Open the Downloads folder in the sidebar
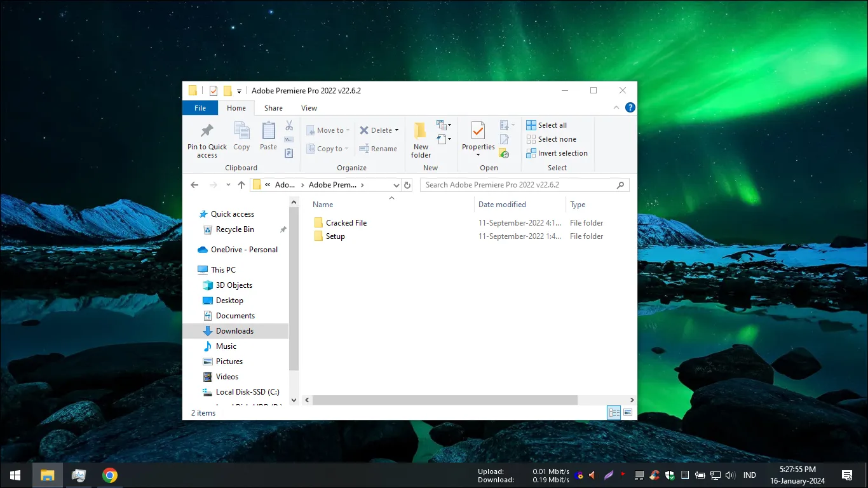Viewport: 868px width, 488px height. (x=234, y=330)
